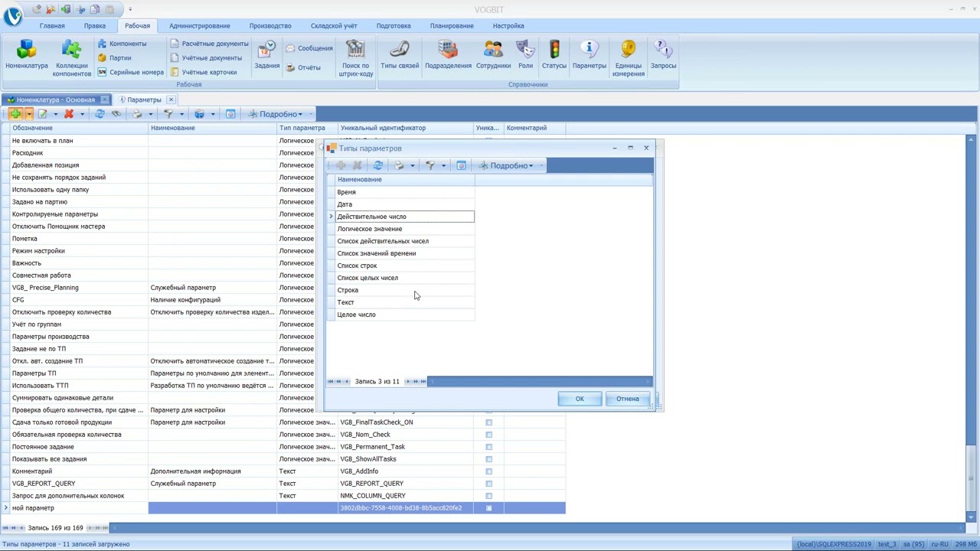Open the add button dropdown arrow in main toolbar

tap(28, 114)
